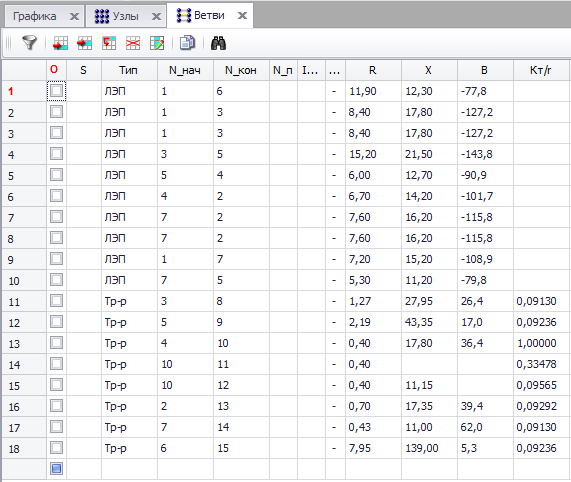Viewport: 571px width, 482px height.
Task: Open search with the binoculars icon
Action: click(218, 43)
